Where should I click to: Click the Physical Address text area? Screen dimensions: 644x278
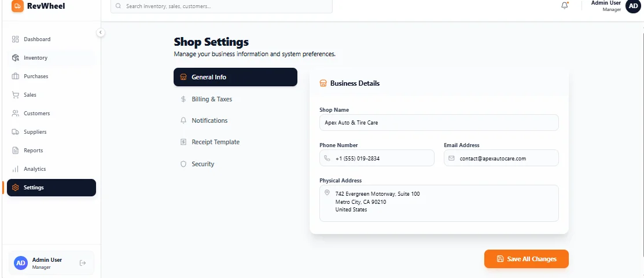point(439,203)
